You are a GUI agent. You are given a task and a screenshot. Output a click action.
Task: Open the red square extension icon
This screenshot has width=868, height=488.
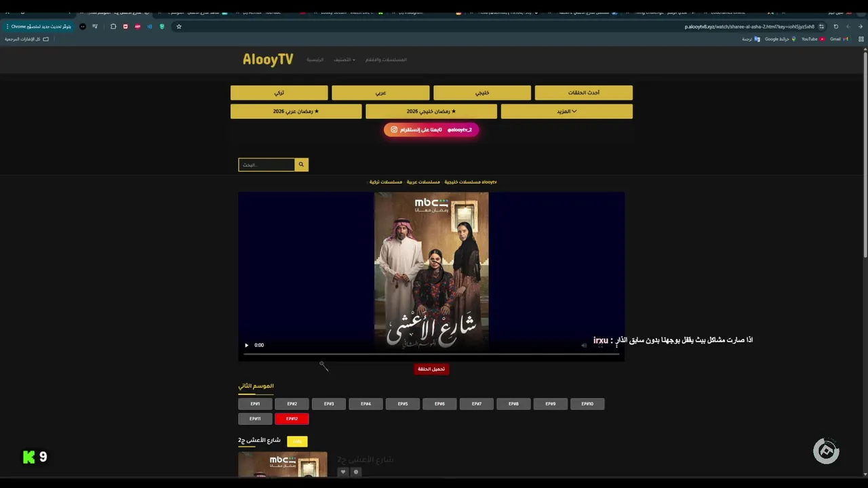pyautogui.click(x=125, y=26)
